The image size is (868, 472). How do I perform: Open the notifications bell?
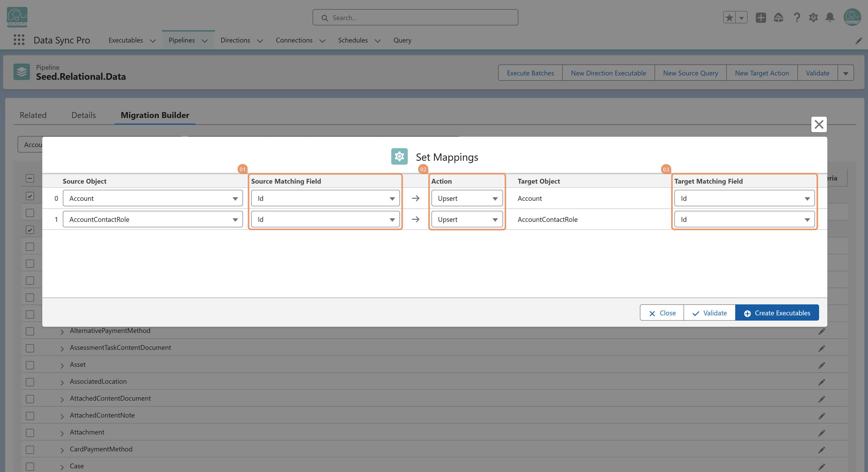[x=830, y=18]
